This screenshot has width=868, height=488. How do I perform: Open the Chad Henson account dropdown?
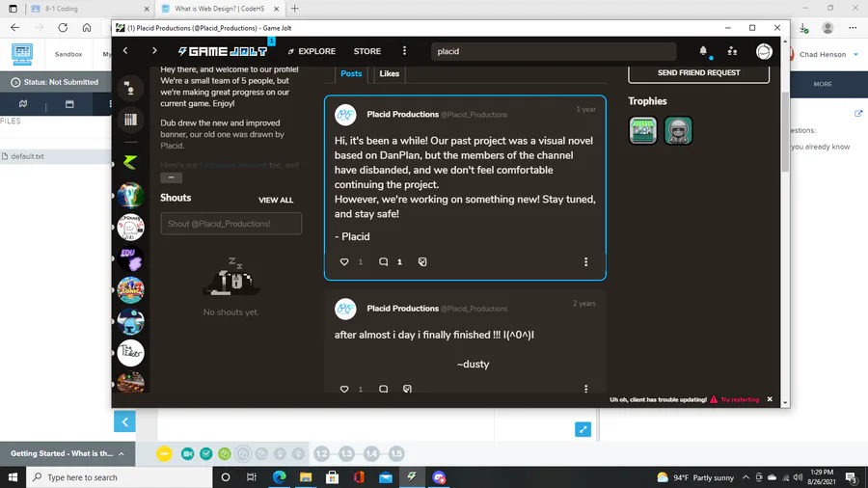point(828,54)
